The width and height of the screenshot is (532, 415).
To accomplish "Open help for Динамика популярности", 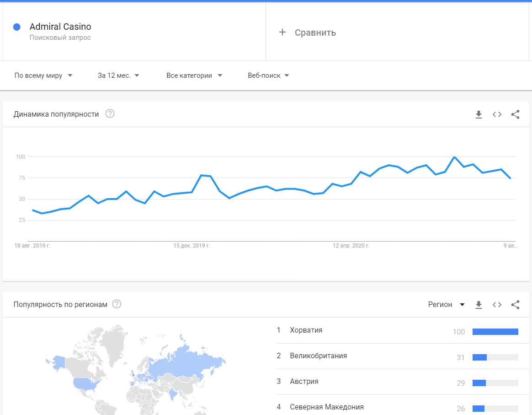I will (110, 114).
